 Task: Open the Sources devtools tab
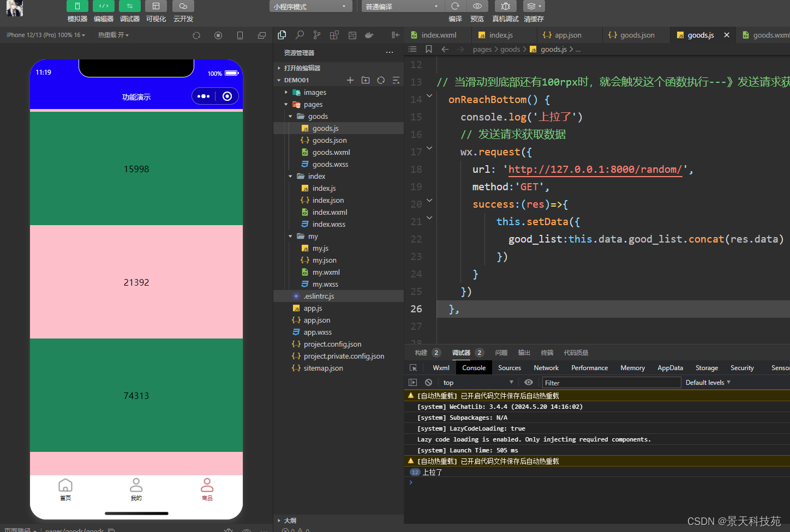point(510,368)
